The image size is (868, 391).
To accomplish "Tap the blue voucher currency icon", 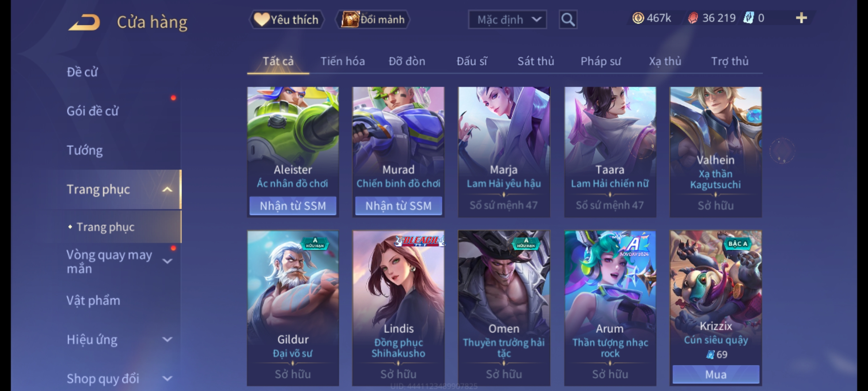I will [748, 18].
